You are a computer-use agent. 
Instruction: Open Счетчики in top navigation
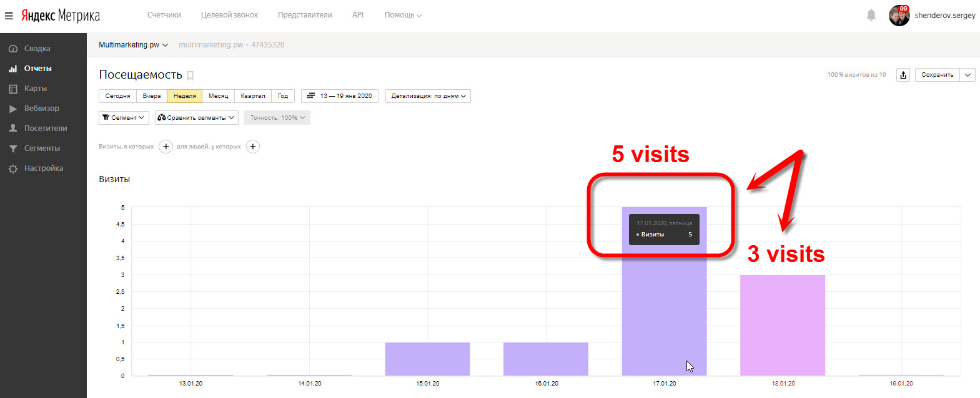[x=164, y=15]
